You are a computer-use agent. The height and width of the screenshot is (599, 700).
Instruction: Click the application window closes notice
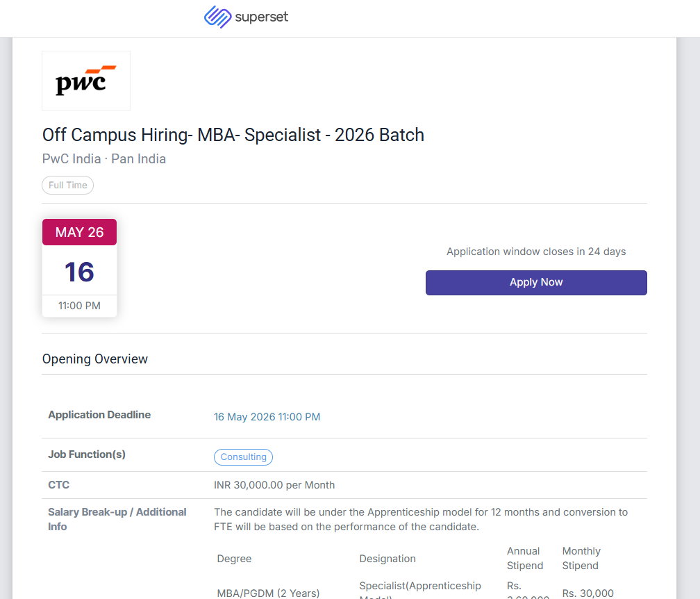pos(536,252)
